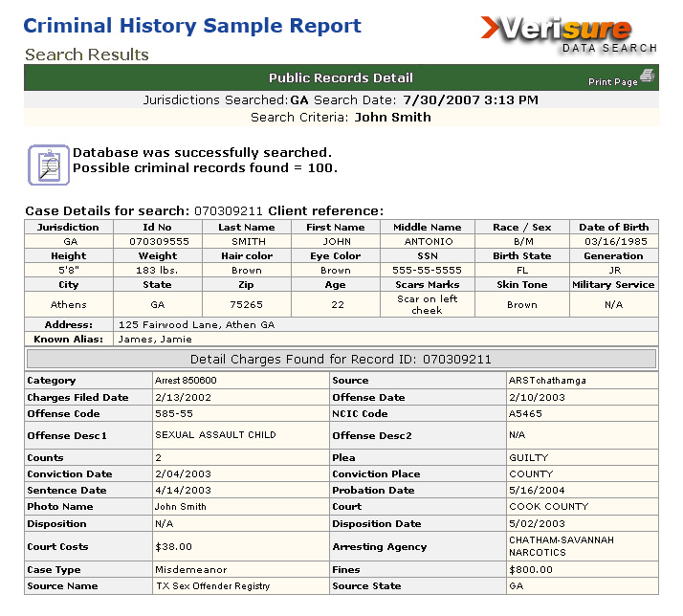Image resolution: width=683 pixels, height=616 pixels.
Task: Click the Public Records Detail header bar
Action: coord(341,77)
